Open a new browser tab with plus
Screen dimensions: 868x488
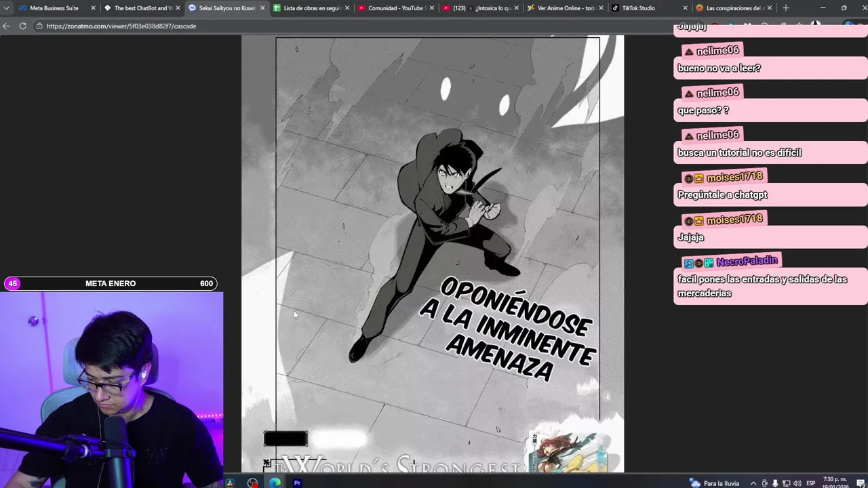point(786,8)
